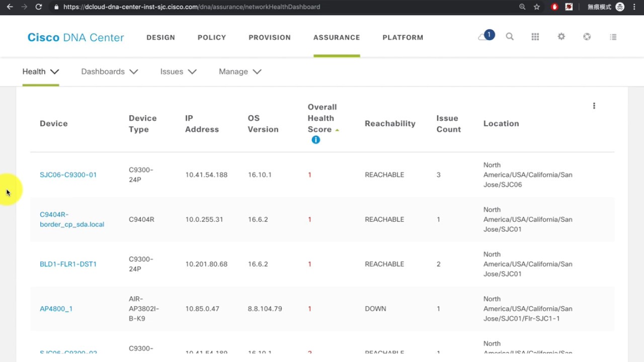
Task: Expand the Dashboards dropdown
Action: (110, 71)
